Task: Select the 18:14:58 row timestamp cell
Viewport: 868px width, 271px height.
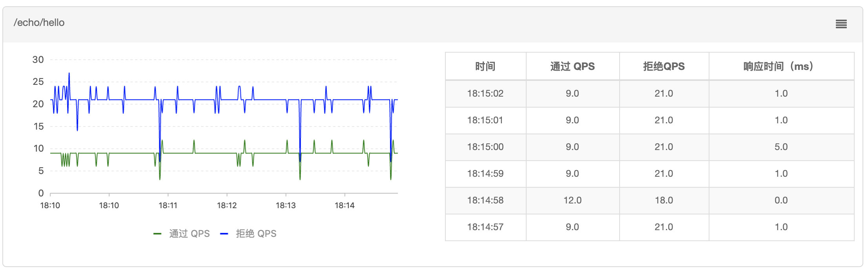Action: [485, 200]
